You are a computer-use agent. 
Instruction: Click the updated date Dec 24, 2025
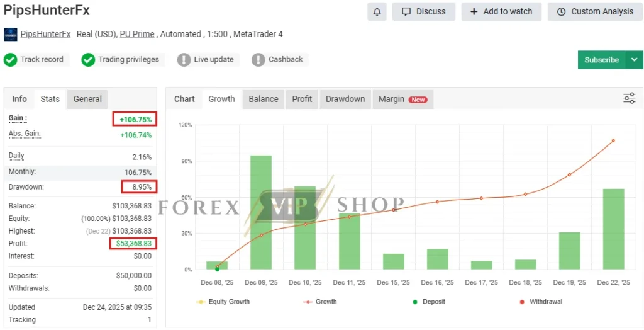click(117, 307)
